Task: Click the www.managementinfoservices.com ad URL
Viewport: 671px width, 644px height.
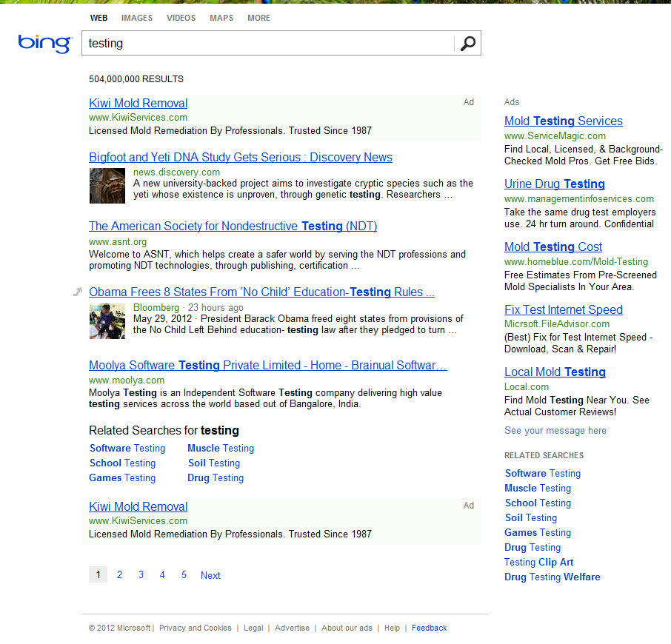Action: click(x=579, y=199)
